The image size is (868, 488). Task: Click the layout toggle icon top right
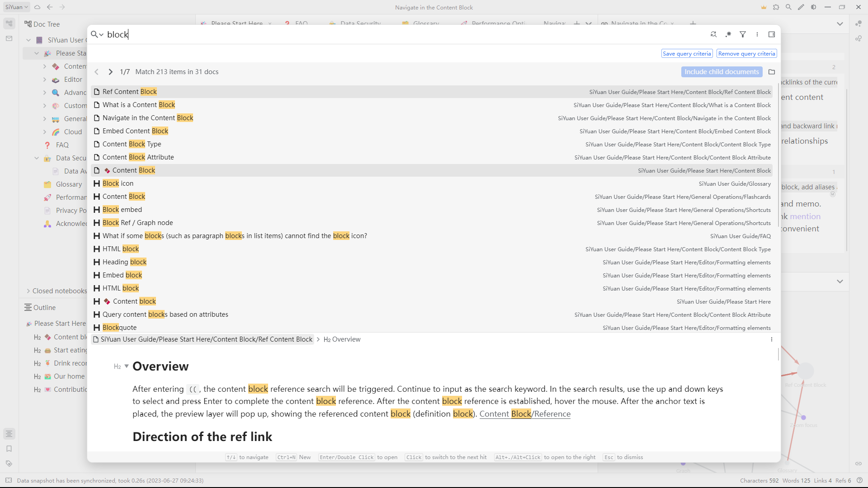[771, 34]
